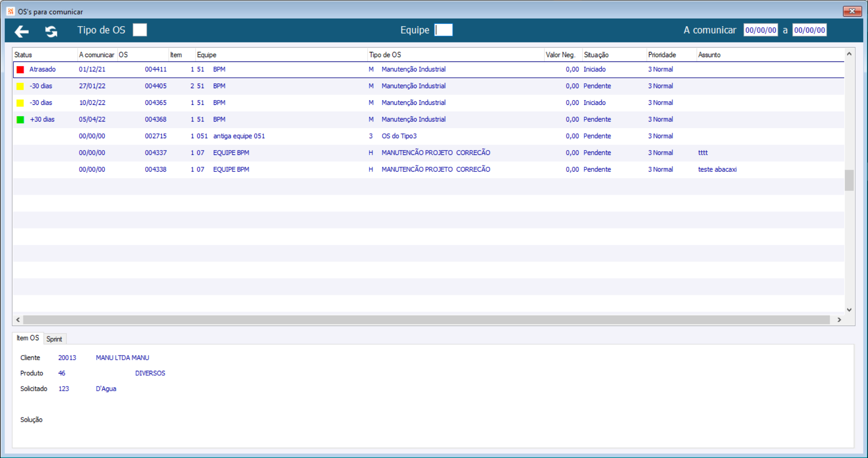Click the Equipe column header
The image size is (868, 458).
[x=281, y=55]
